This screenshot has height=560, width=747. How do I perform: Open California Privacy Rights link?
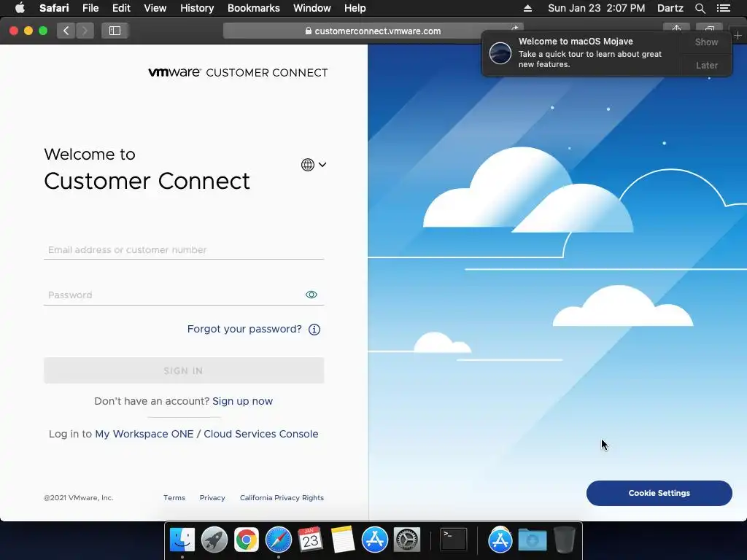point(282,497)
